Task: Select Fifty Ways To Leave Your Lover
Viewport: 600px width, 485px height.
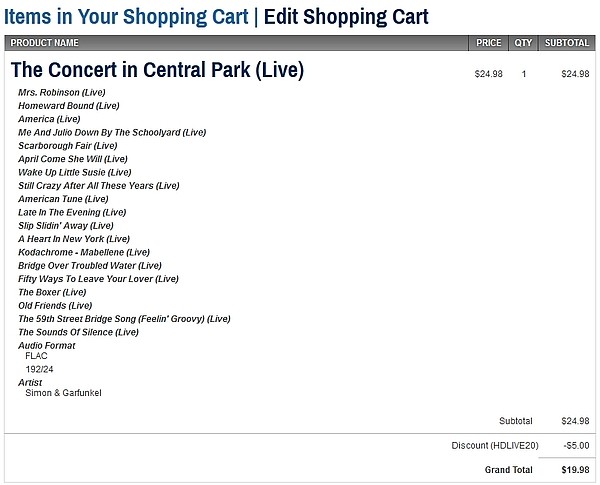Action: (x=98, y=279)
